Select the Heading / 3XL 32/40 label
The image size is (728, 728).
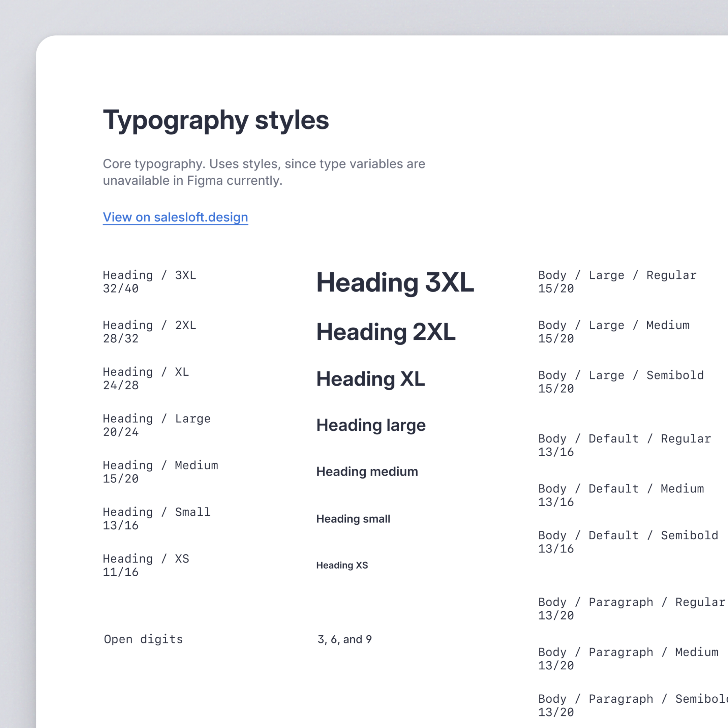click(x=150, y=282)
